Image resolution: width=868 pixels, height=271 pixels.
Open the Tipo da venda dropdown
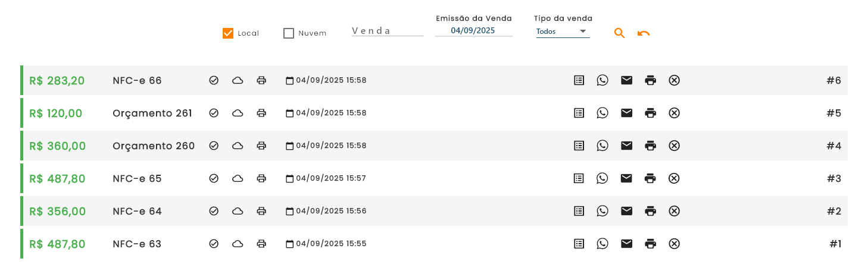[562, 31]
